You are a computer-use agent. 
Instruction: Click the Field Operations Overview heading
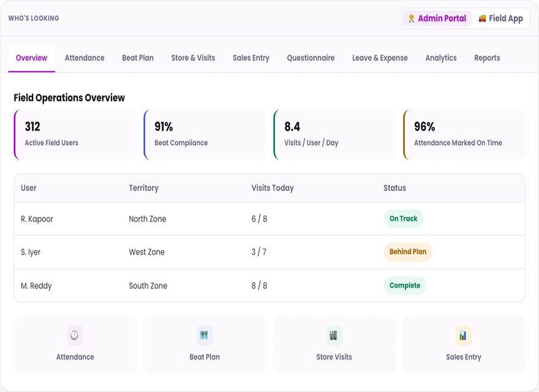69,98
